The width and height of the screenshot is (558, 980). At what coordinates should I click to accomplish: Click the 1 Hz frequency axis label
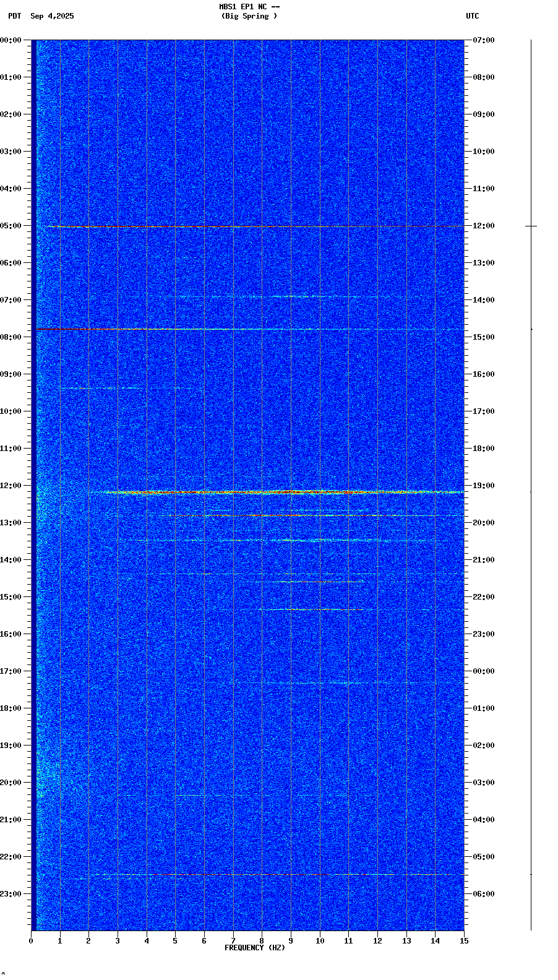[x=60, y=941]
